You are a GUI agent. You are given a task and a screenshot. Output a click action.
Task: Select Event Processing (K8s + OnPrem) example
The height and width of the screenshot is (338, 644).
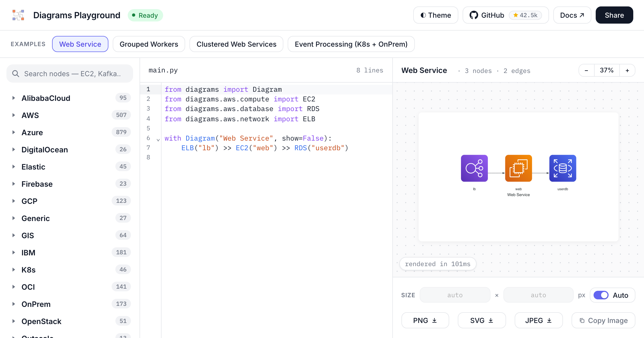click(x=351, y=44)
